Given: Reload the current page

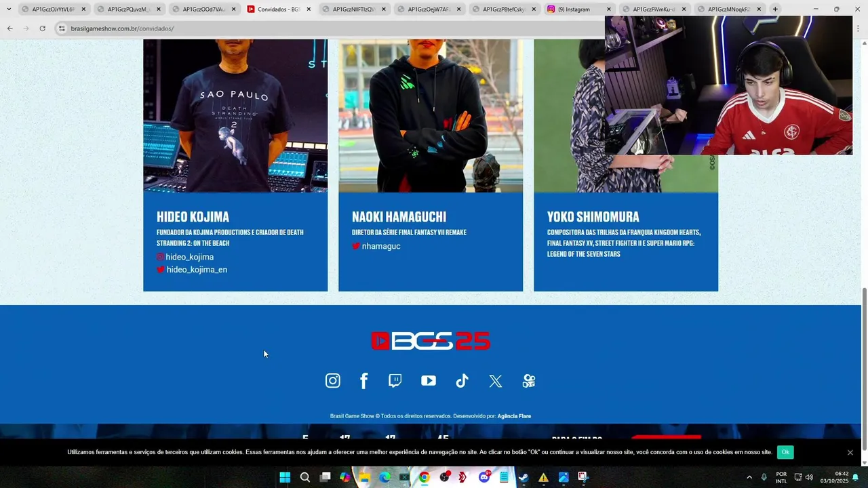Looking at the screenshot, I should click(42, 28).
